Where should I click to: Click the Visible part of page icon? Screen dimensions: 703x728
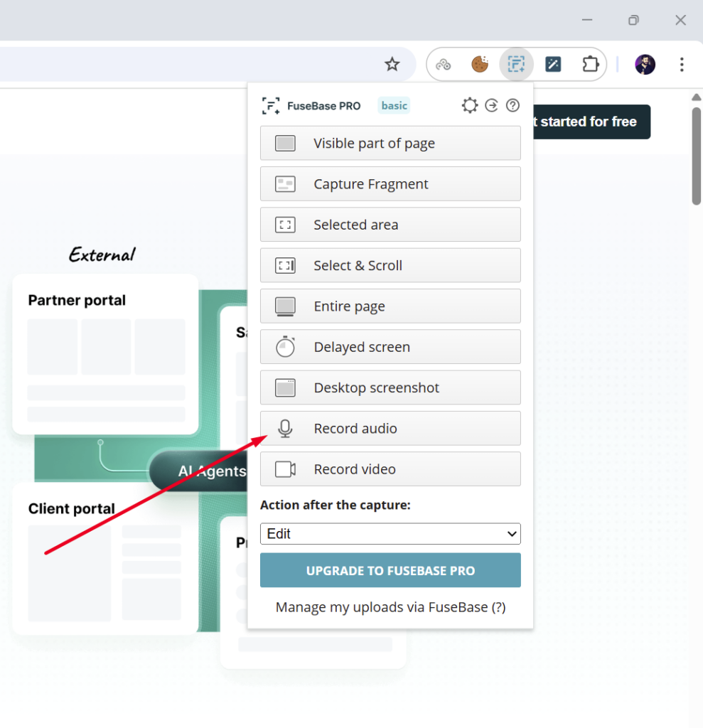pos(285,143)
